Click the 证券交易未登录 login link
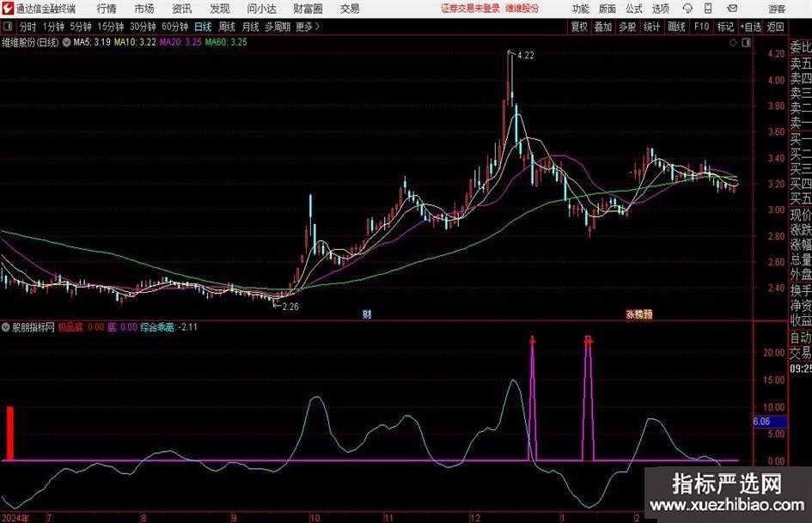Viewport: 812px width, 523px height. [470, 9]
